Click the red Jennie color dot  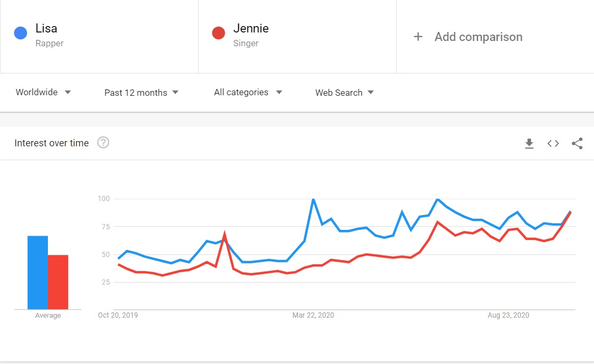(x=218, y=34)
